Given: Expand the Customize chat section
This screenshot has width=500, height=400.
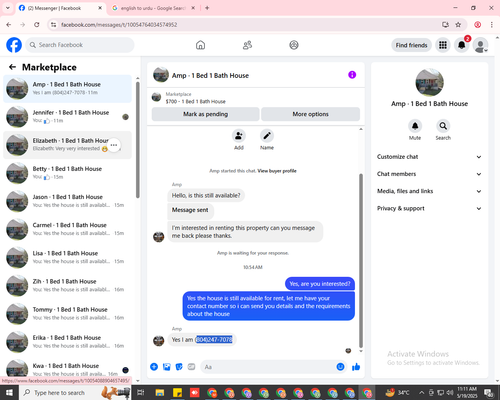Looking at the screenshot, I should click(429, 157).
